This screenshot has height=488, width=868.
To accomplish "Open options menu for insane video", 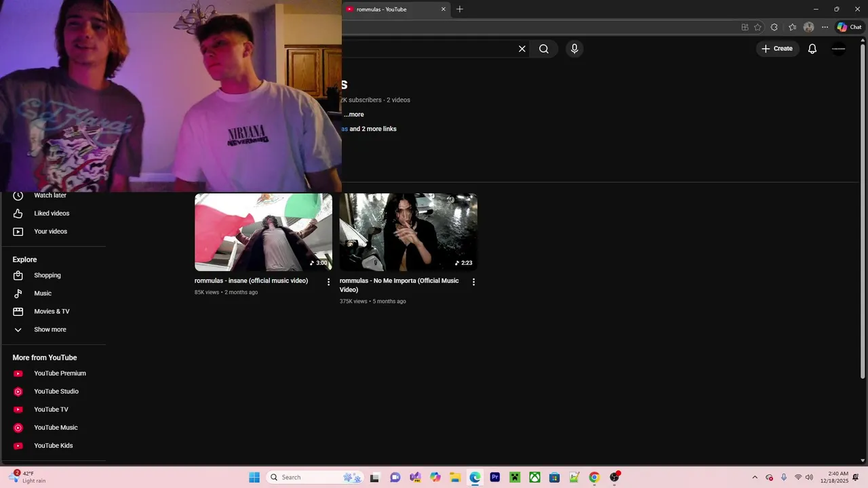I will (329, 282).
